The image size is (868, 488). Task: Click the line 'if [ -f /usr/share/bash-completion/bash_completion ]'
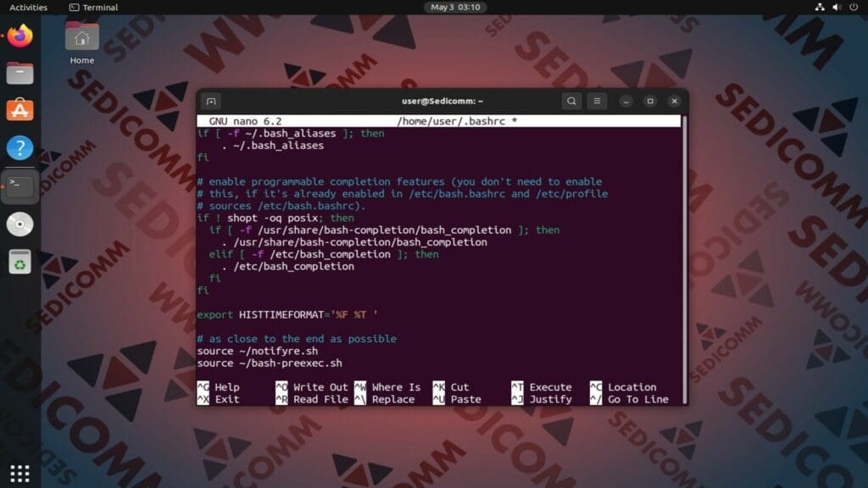click(x=384, y=230)
